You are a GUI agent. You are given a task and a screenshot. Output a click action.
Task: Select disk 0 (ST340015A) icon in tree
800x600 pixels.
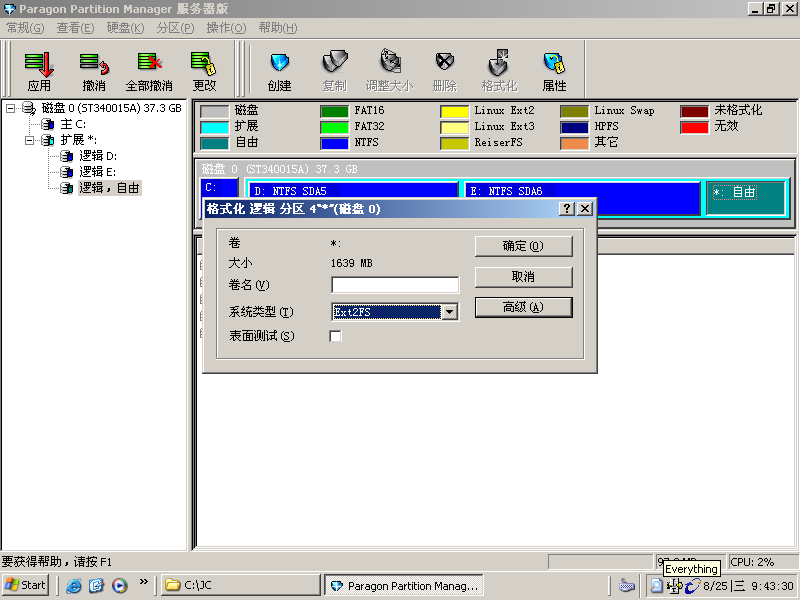coord(29,108)
